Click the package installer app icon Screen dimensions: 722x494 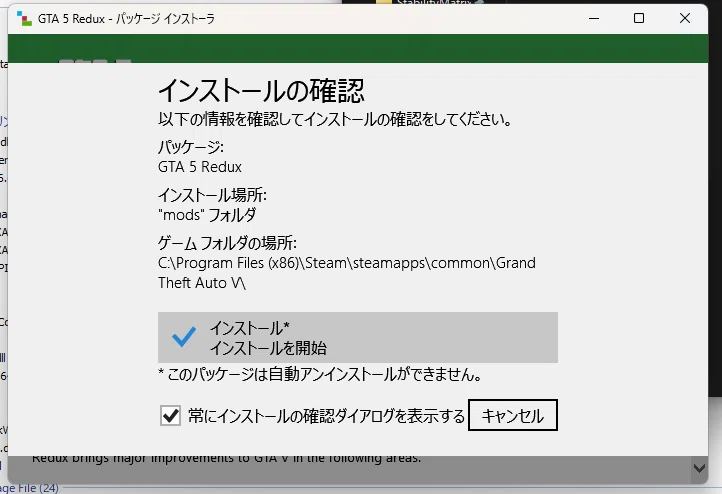click(x=24, y=18)
